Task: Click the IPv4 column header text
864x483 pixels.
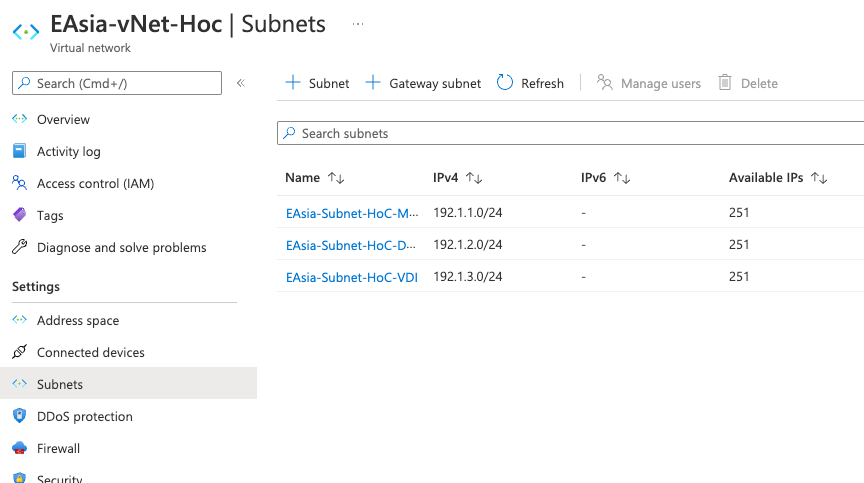Action: (445, 177)
